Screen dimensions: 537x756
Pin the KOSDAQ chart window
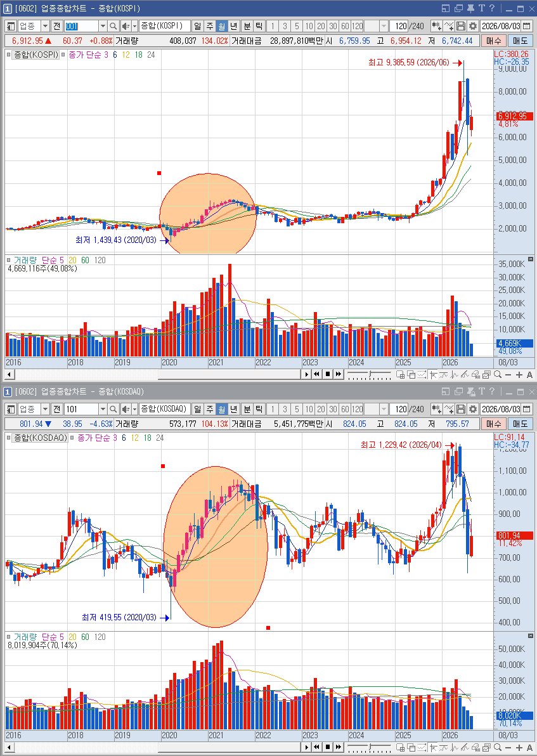[470, 391]
